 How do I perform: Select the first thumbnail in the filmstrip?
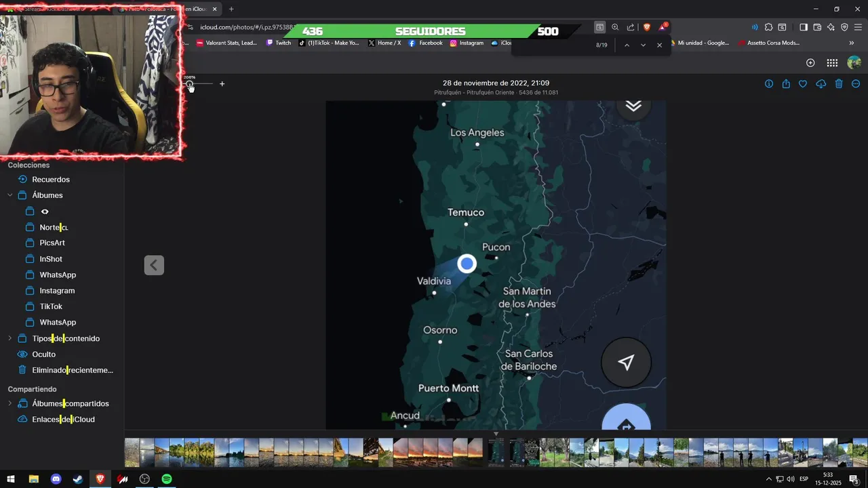[x=132, y=452]
